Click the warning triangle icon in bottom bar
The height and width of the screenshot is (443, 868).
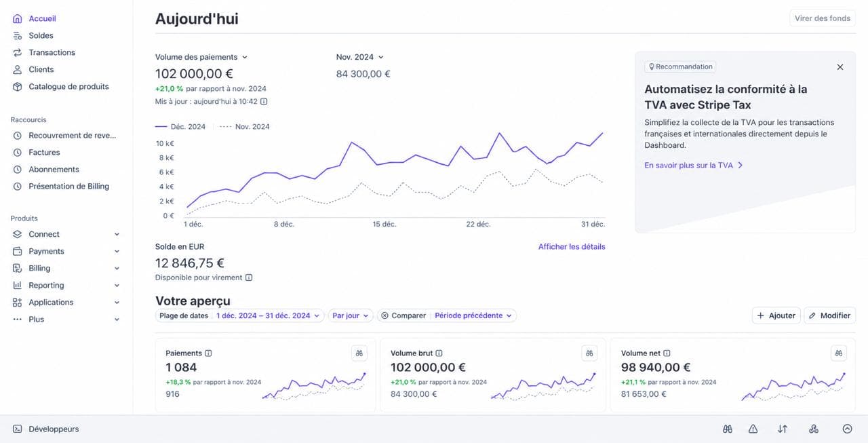click(x=753, y=429)
